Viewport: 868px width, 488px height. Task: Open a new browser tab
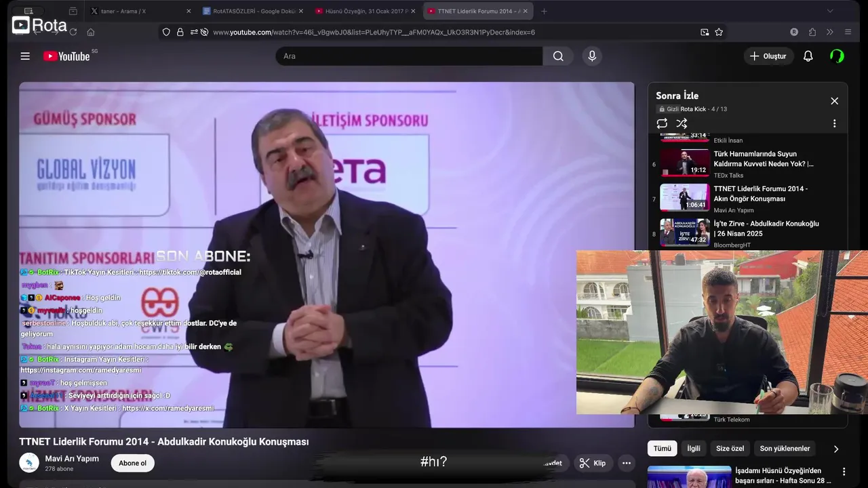544,12
